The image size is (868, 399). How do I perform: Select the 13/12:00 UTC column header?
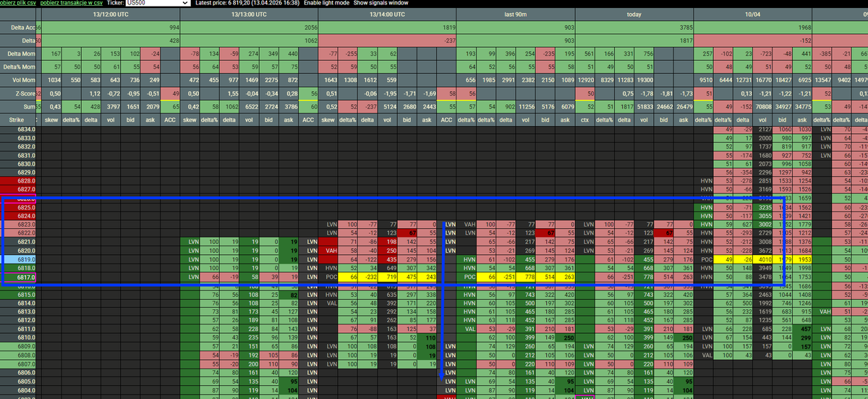click(x=111, y=14)
